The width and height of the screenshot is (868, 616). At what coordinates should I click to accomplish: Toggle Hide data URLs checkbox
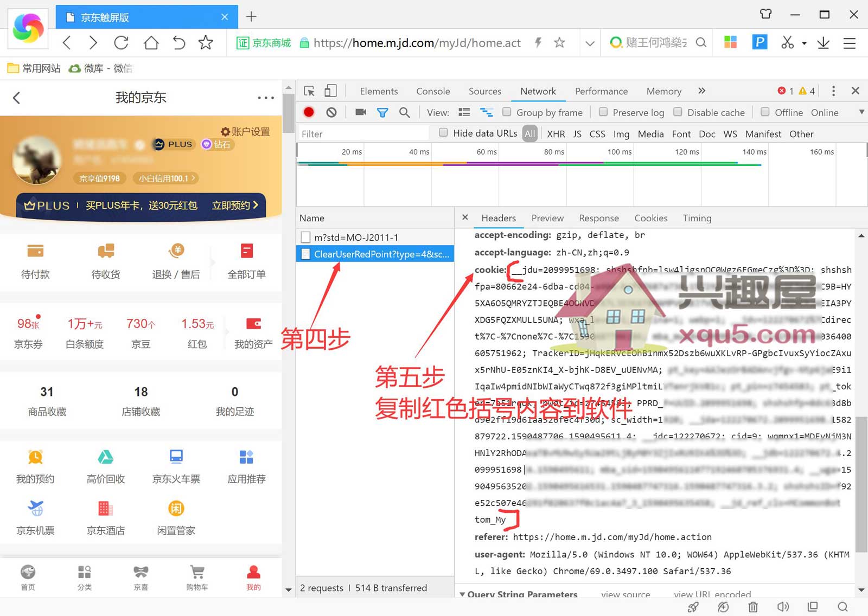pos(443,132)
